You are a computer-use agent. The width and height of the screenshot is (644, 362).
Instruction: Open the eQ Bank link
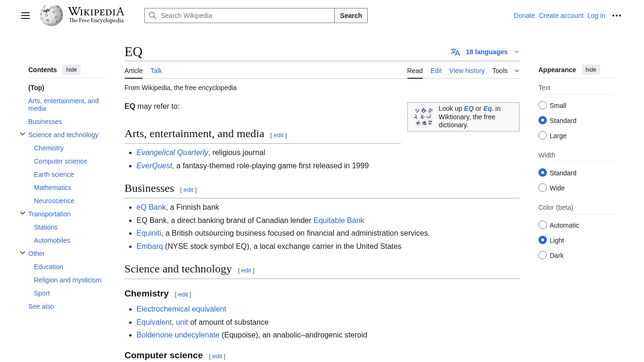click(x=151, y=207)
